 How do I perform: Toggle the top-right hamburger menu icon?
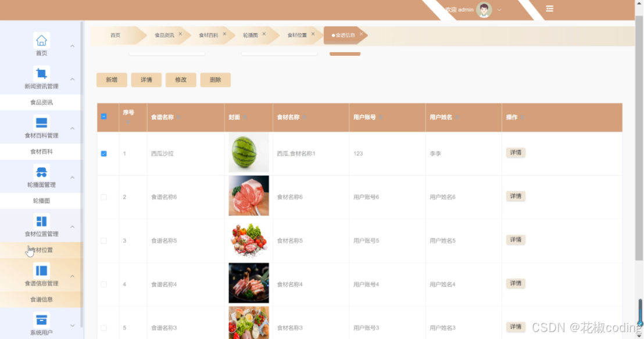tap(549, 9)
